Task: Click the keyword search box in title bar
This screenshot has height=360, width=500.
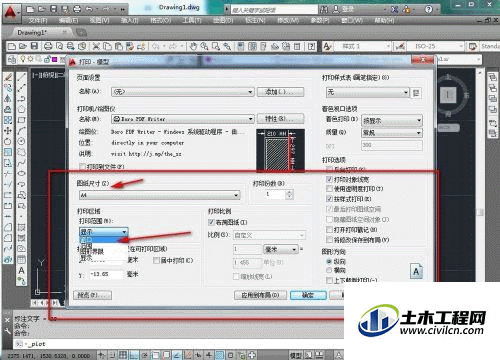Action: point(273,9)
